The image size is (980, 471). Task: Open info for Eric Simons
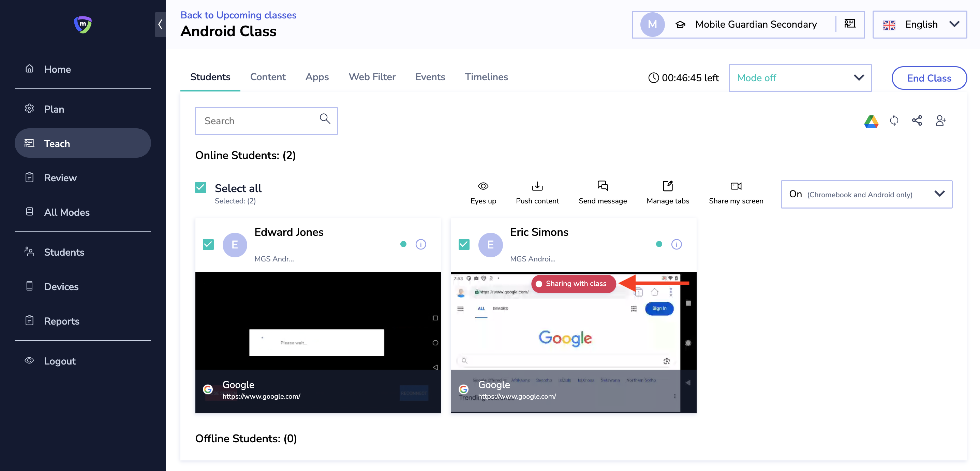(x=676, y=244)
